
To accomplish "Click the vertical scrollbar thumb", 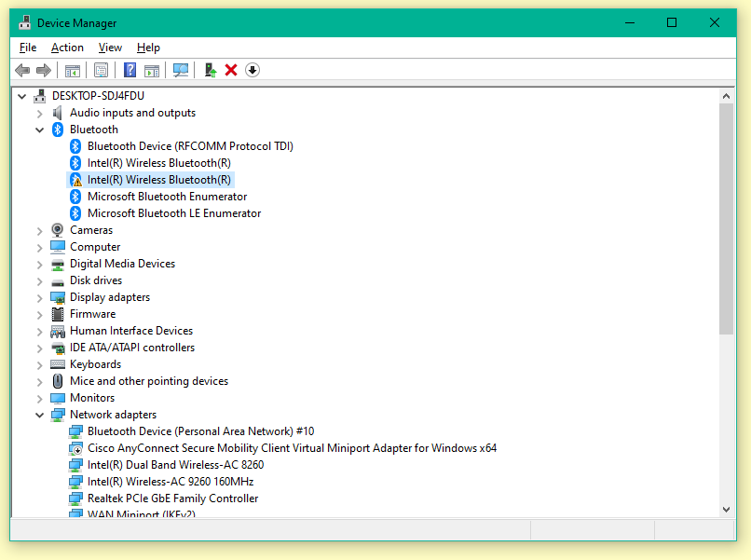I will pyautogui.click(x=726, y=219).
